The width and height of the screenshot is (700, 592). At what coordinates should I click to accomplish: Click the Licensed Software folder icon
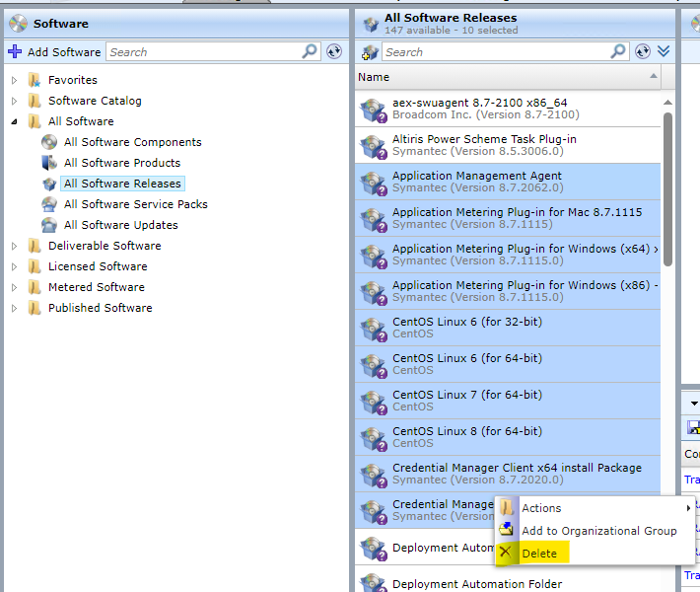pos(35,266)
